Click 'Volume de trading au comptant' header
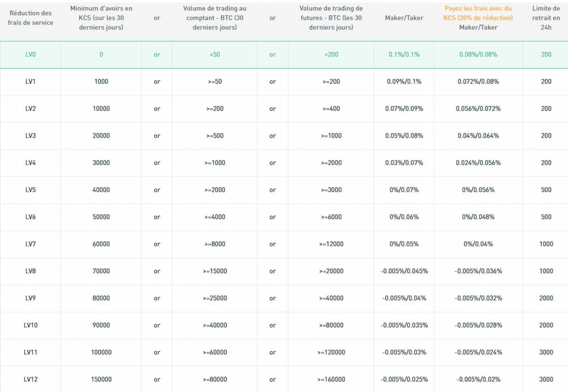Viewport: 568px width, 392px height. point(215,18)
